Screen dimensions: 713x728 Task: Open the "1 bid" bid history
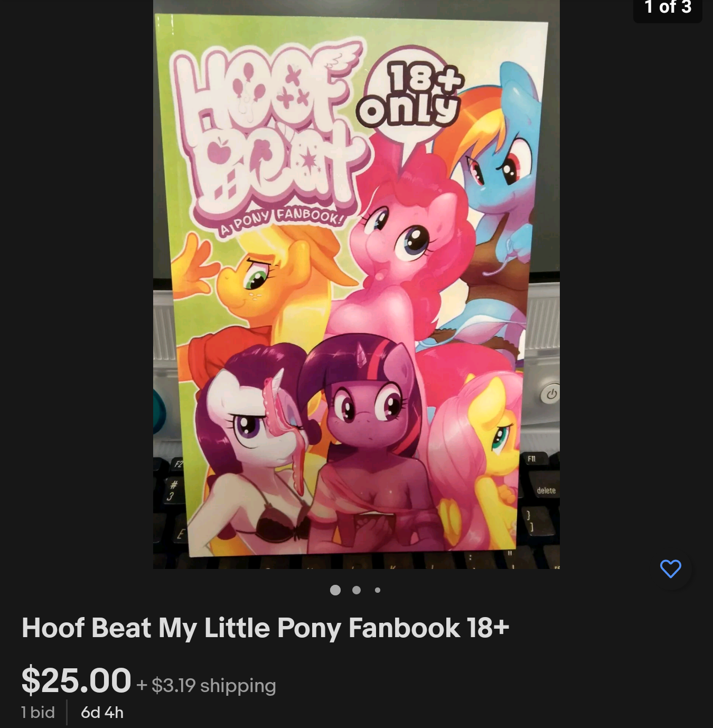pyautogui.click(x=38, y=712)
